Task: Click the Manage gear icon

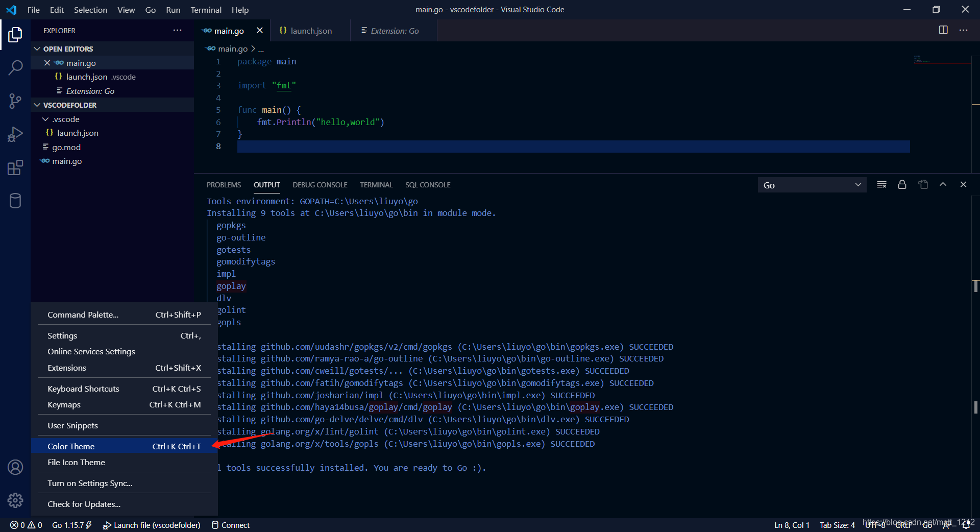Action: (15, 500)
